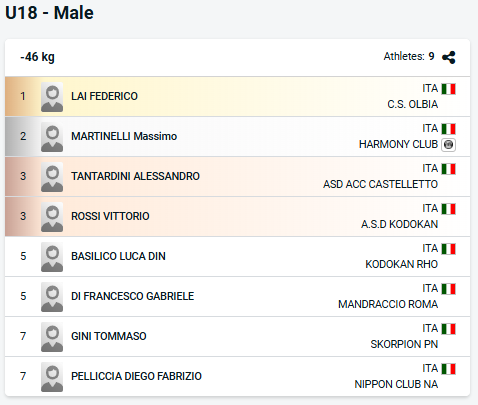Click the -46 kg category header
478x405 pixels.
[x=37, y=57]
